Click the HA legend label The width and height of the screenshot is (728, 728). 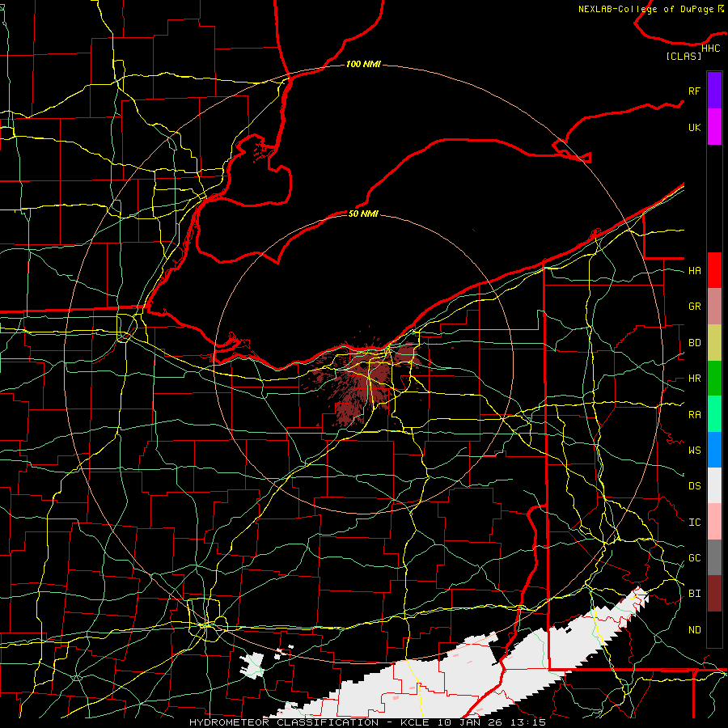(x=695, y=271)
